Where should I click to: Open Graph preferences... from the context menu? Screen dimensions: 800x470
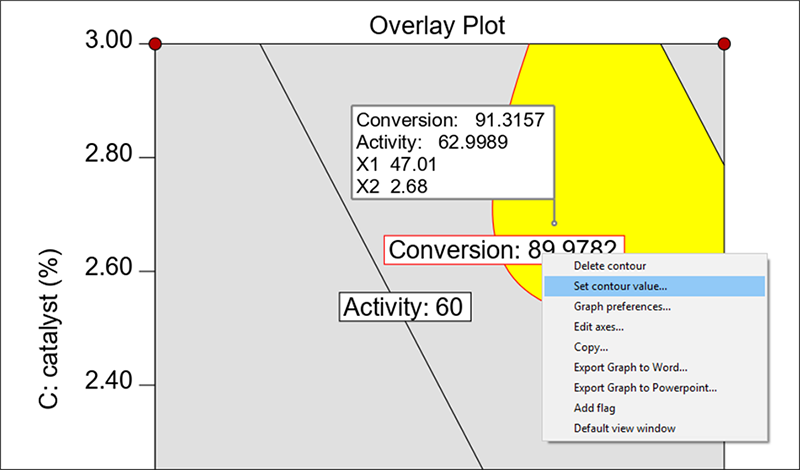pyautogui.click(x=621, y=306)
